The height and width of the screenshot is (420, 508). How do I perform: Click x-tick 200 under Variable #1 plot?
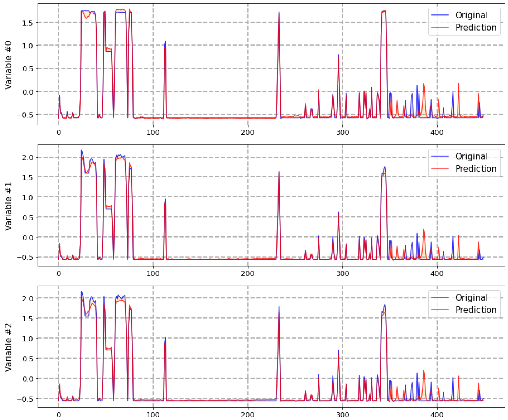click(x=248, y=273)
